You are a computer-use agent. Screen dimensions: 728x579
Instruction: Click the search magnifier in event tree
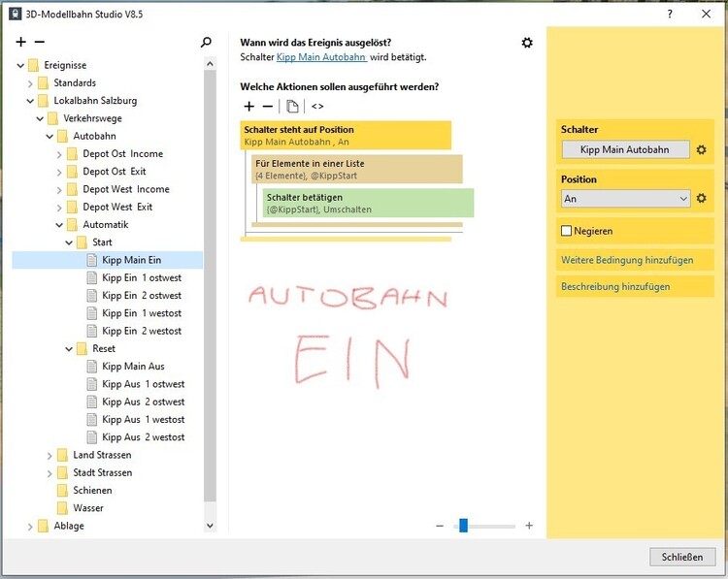[206, 43]
